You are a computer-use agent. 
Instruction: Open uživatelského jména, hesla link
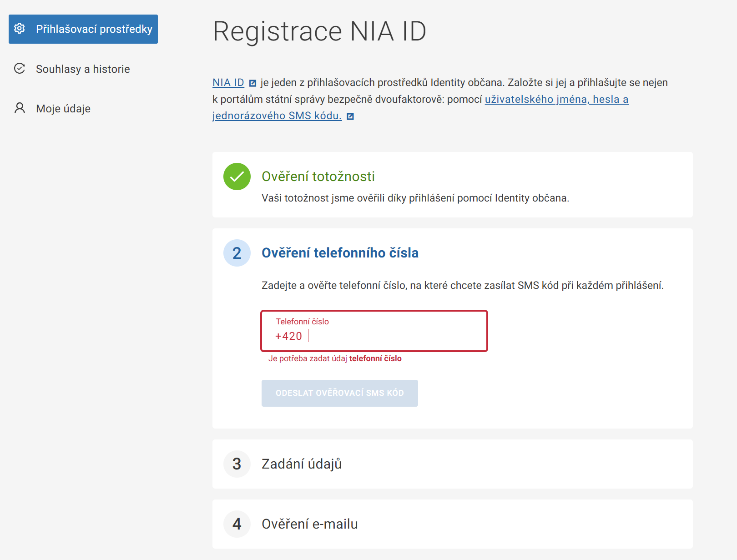557,99
